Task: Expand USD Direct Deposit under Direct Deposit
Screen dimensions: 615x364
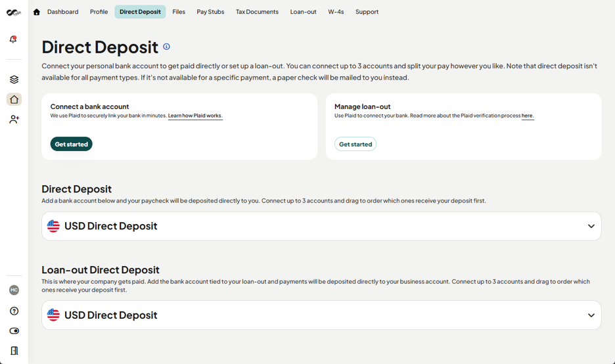Action: pyautogui.click(x=321, y=226)
